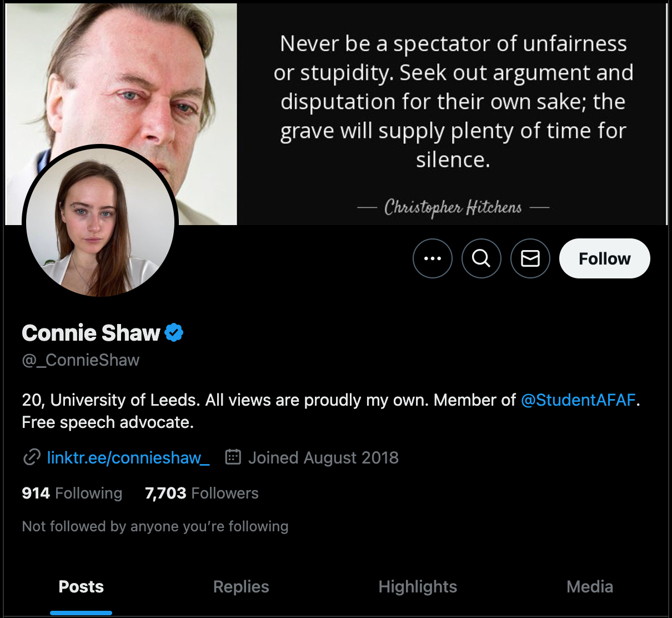Open the Highlights tab

pos(418,587)
